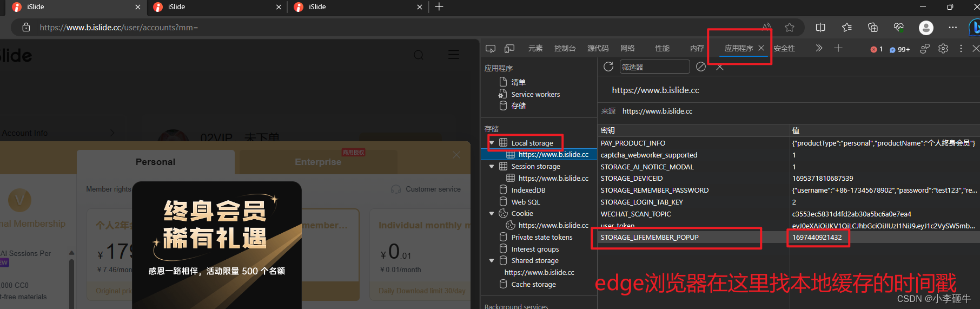Click the address bar URL
The width and height of the screenshot is (980, 309).
(x=119, y=28)
